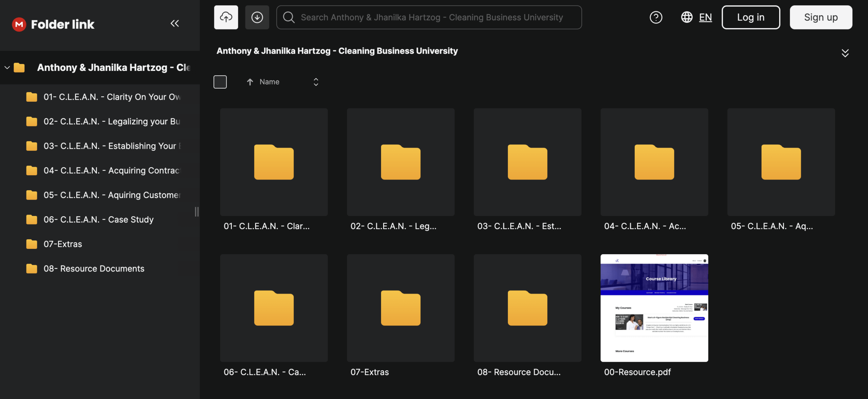Click the EN language link
Screen dimensions: 868x399
[705, 17]
